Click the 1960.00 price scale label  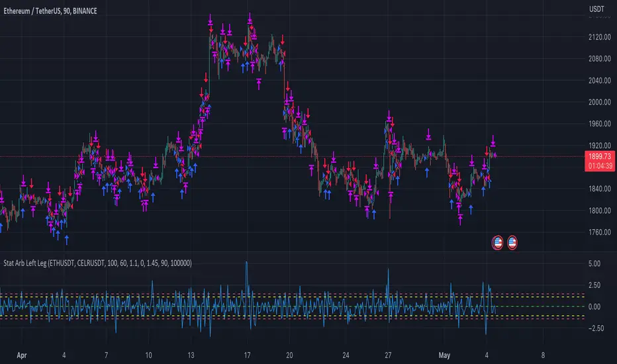coord(600,124)
